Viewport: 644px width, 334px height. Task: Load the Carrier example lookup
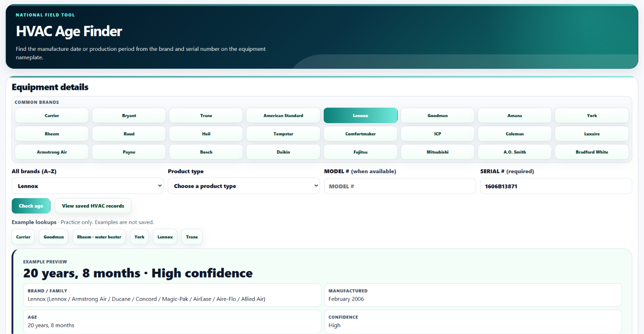23,237
